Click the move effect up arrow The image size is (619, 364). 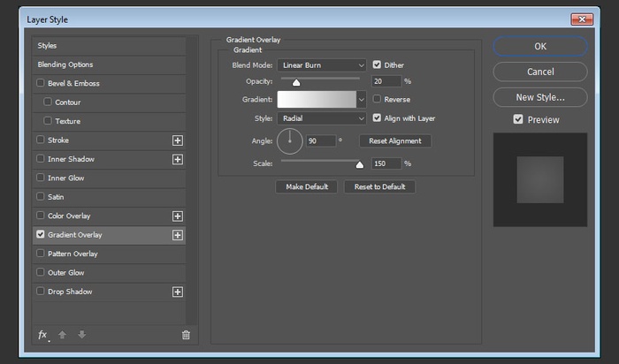point(62,335)
